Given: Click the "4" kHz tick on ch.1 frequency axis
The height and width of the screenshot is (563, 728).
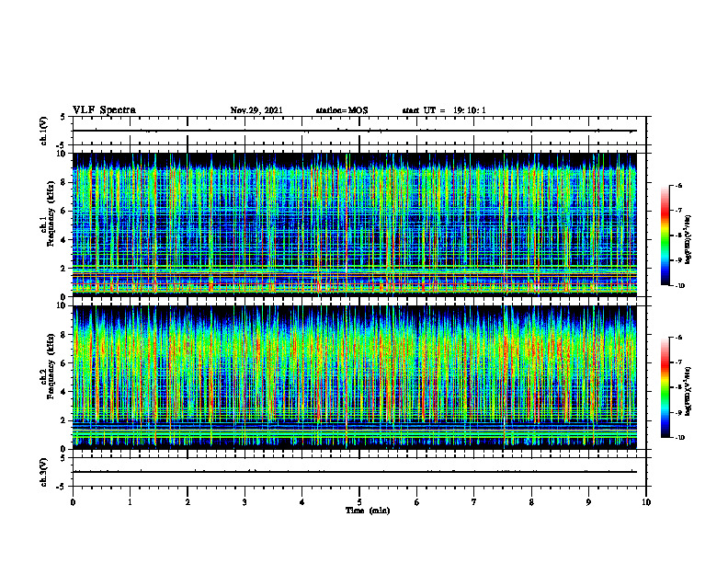Looking at the screenshot, I should (x=64, y=240).
